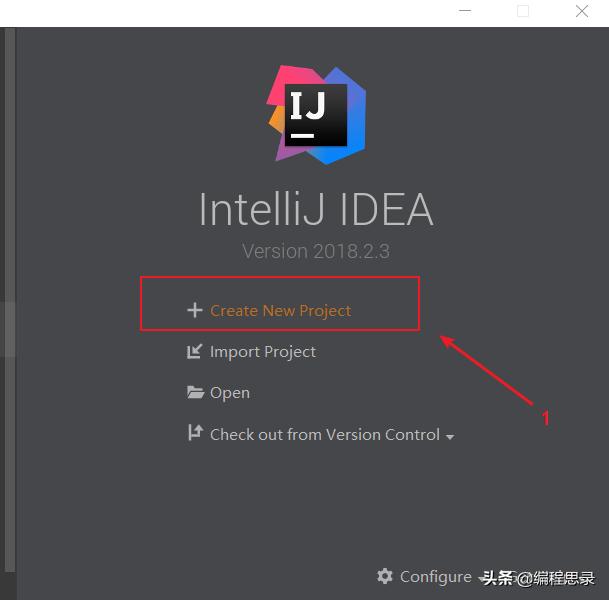Click the Version 2018.2.3 label

click(x=316, y=251)
